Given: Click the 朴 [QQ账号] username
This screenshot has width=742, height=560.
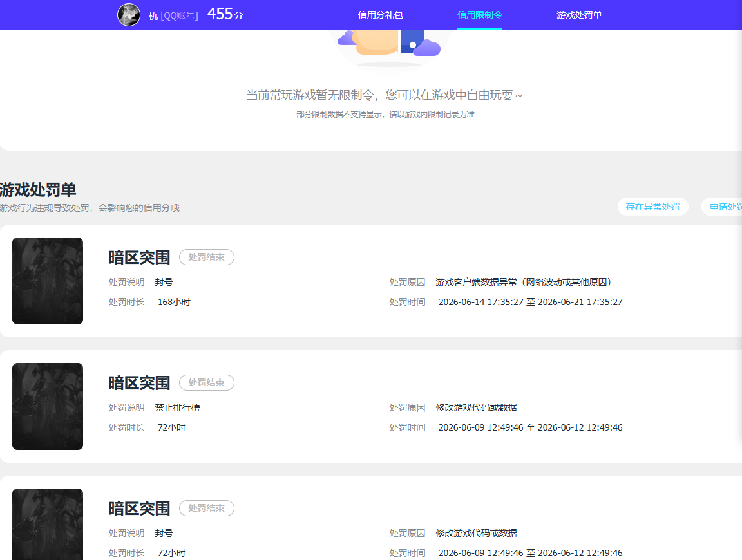Looking at the screenshot, I should (x=173, y=15).
